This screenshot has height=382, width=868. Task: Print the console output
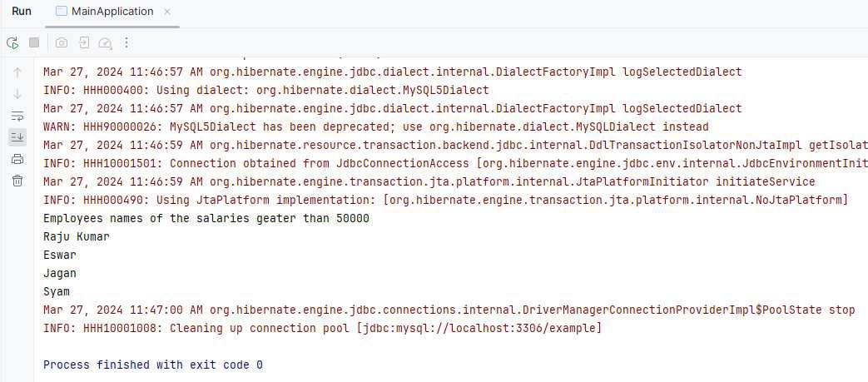(x=17, y=160)
